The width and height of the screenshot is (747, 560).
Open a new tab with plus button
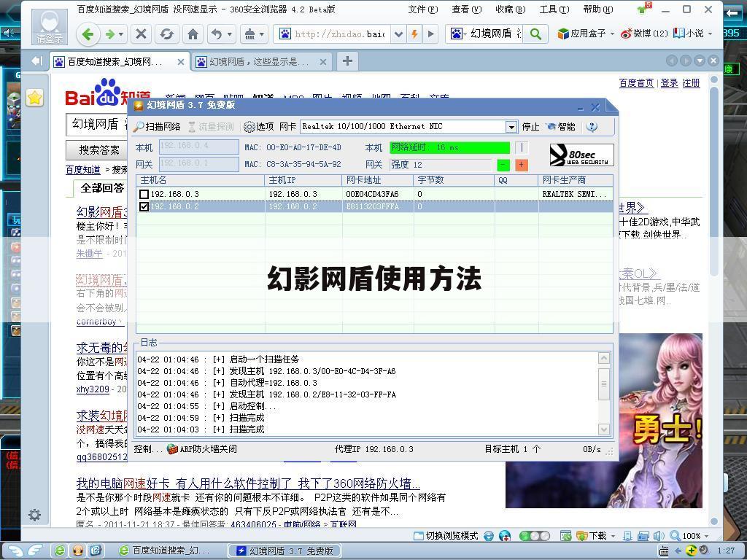(348, 61)
